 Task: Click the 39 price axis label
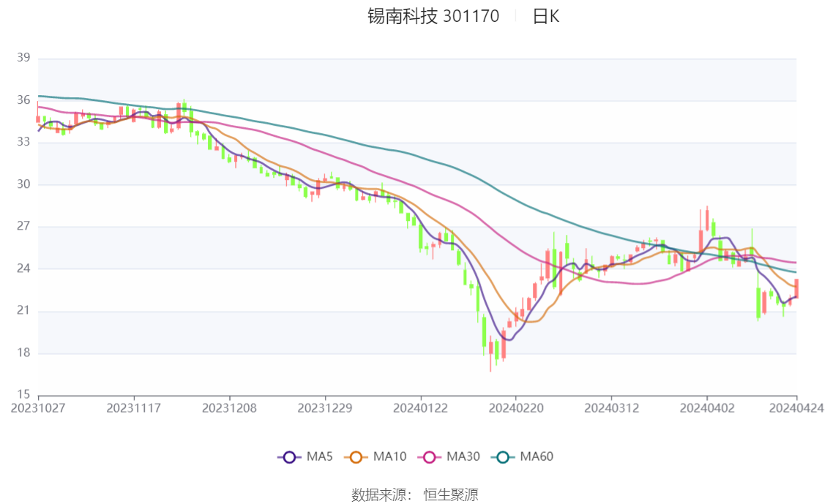(x=23, y=58)
